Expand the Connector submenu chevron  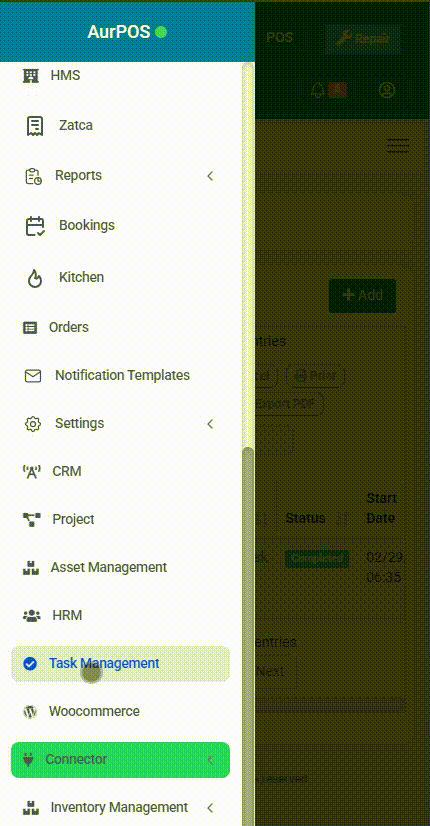[210, 760]
